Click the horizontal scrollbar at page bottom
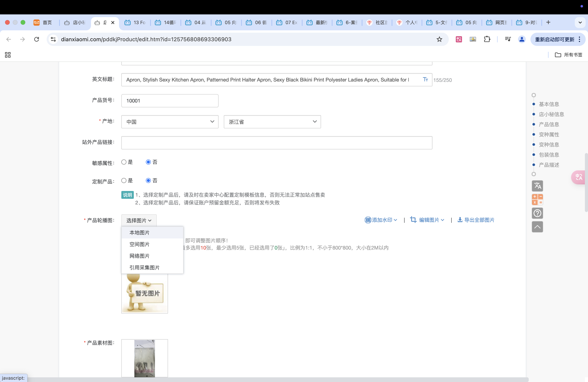 (272, 379)
